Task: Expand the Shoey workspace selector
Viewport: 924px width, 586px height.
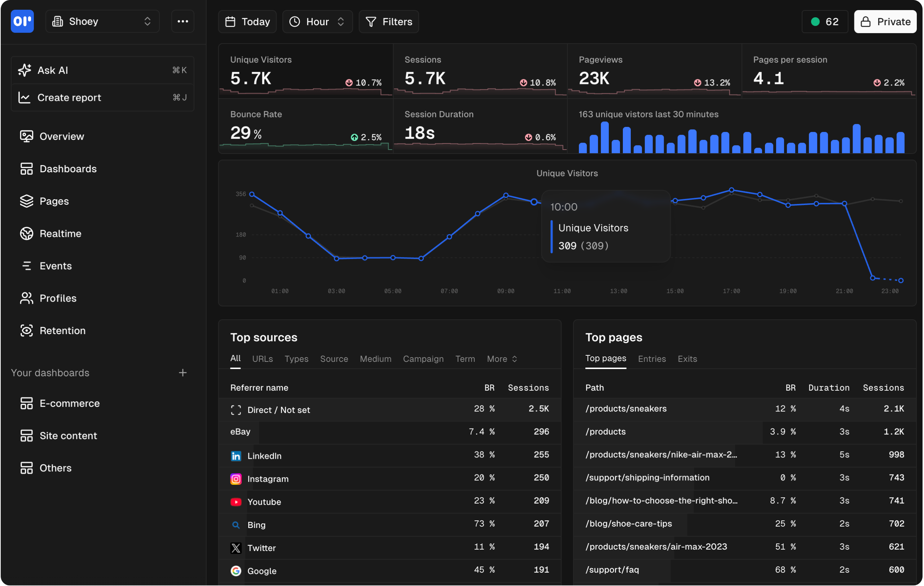Action: pyautogui.click(x=102, y=21)
